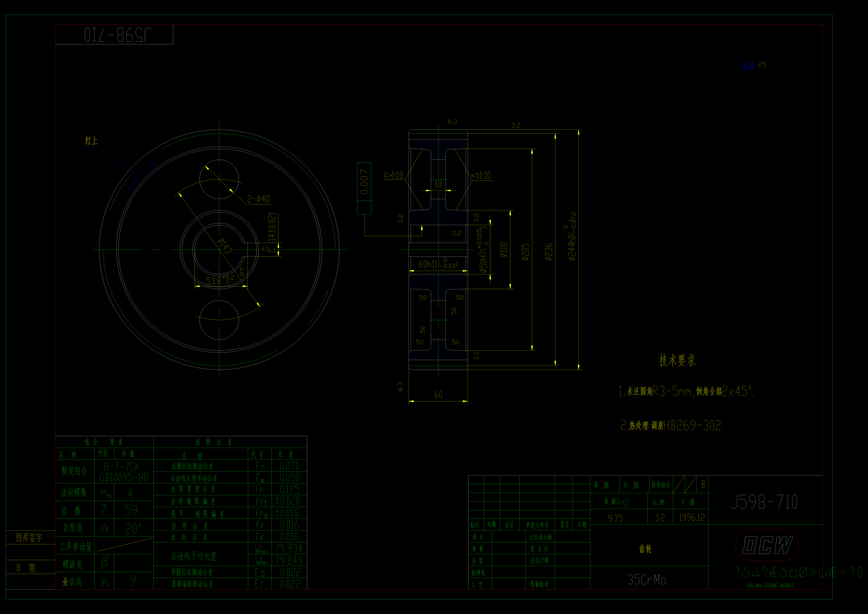Select the "ø236" diameter dimension text
Image resolution: width=868 pixels, height=614 pixels.
[549, 252]
